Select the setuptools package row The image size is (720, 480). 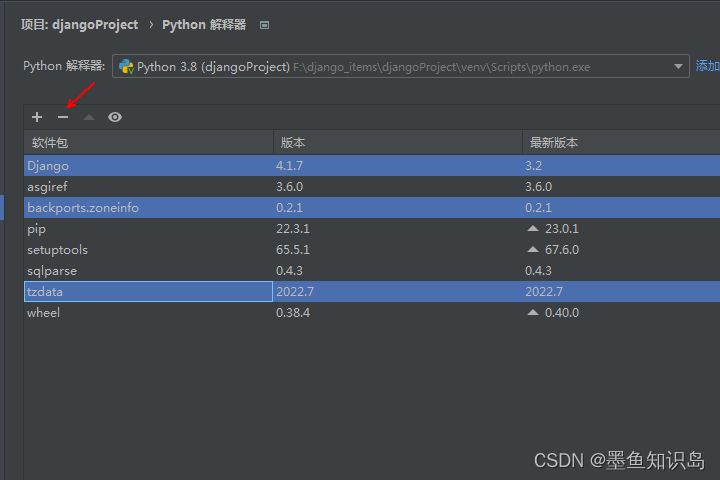(x=372, y=250)
